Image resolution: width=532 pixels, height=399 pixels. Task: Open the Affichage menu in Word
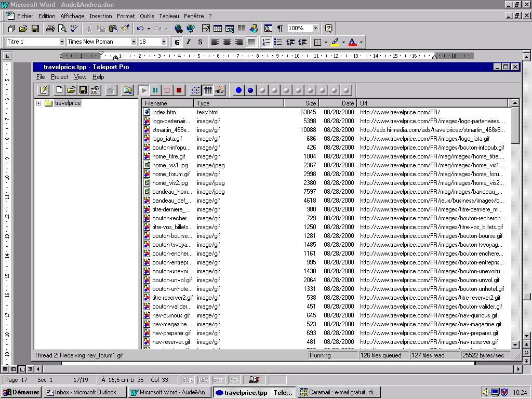[x=72, y=16]
